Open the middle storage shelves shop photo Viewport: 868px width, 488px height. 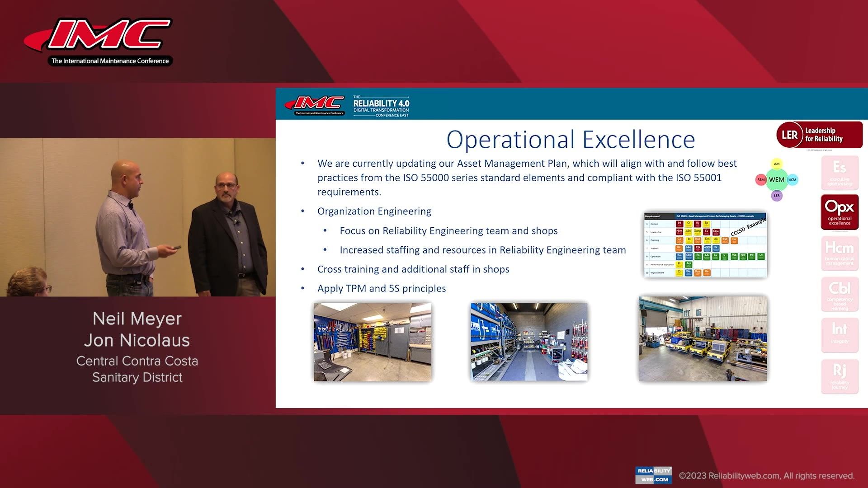(529, 342)
